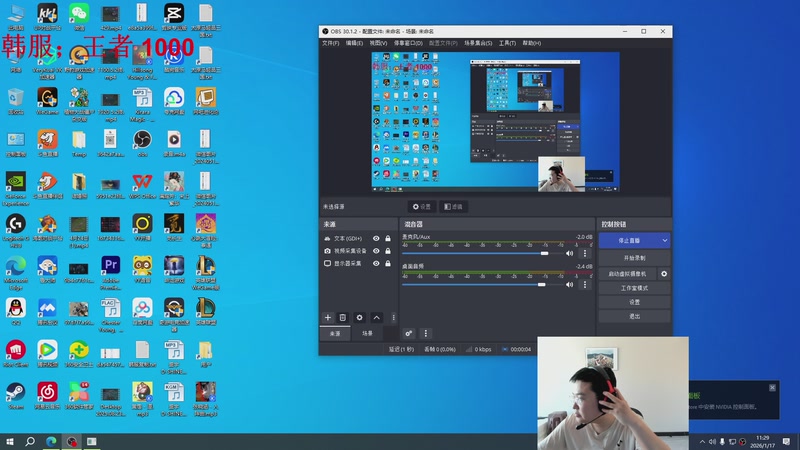Hide the 文本 (GDI+) source eye icon
The height and width of the screenshot is (450, 800).
tap(376, 238)
